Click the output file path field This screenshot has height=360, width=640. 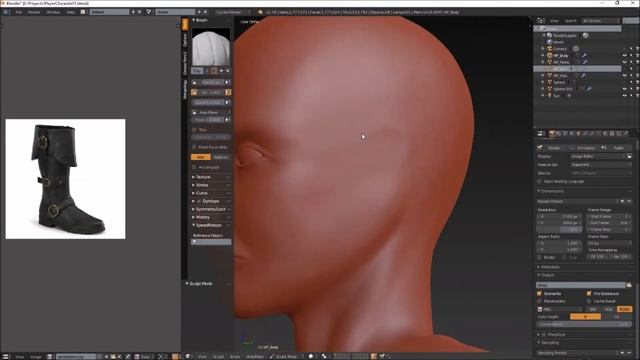point(581,285)
